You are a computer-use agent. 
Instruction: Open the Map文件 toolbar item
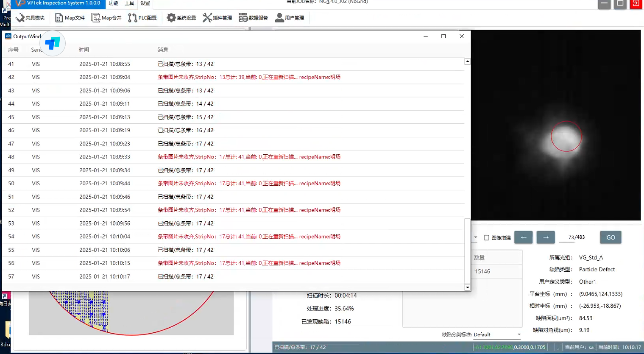(x=70, y=18)
